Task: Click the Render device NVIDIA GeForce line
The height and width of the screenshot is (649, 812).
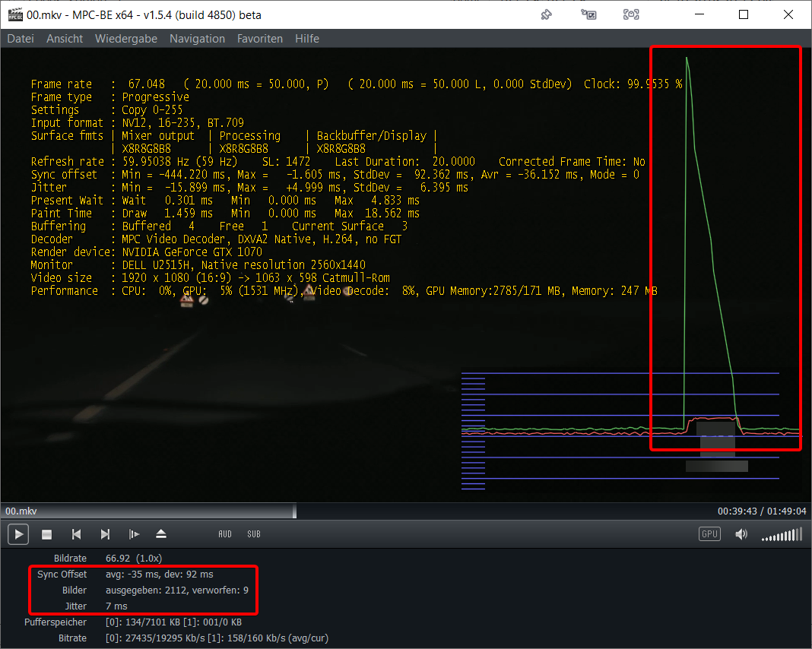Action: tap(147, 252)
